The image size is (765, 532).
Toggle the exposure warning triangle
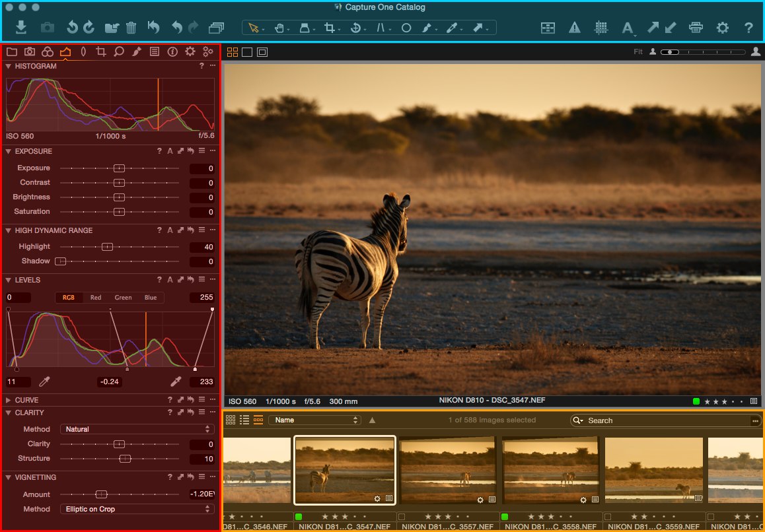pyautogui.click(x=574, y=28)
